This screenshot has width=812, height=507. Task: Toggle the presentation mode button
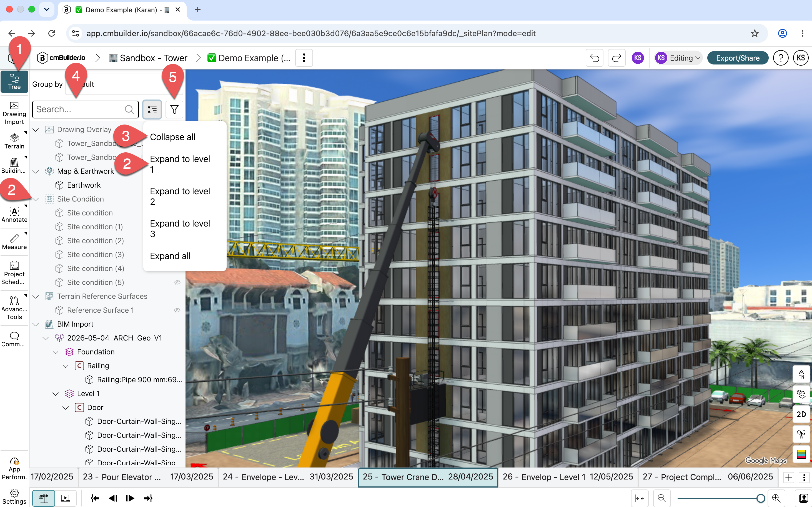[65, 498]
